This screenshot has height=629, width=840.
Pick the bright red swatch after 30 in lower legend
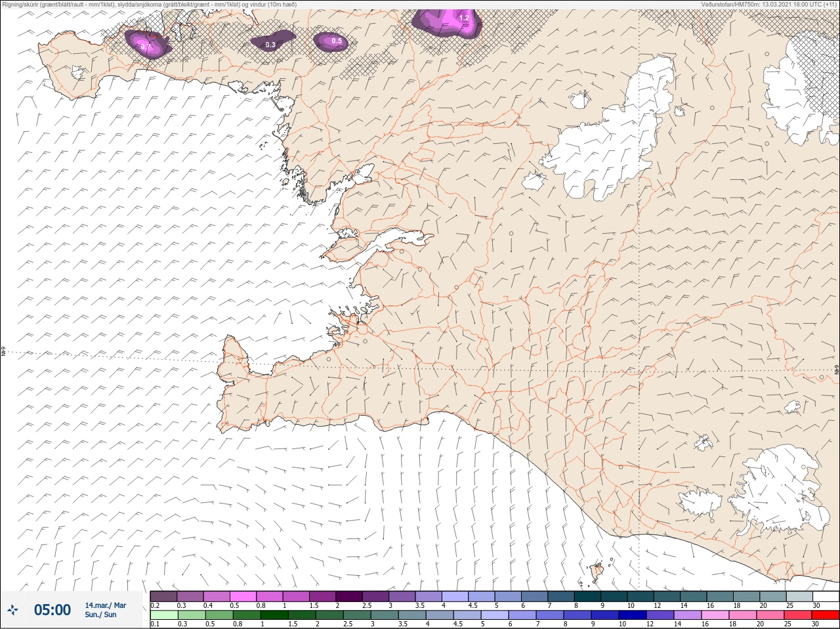[x=826, y=616]
